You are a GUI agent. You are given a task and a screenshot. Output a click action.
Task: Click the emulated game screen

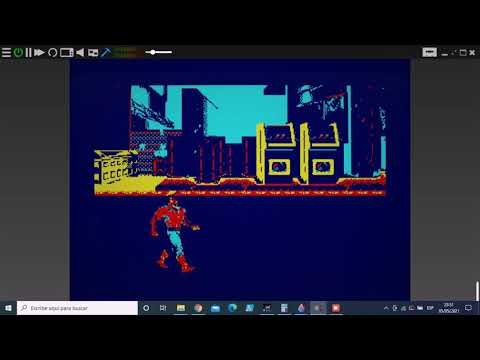pyautogui.click(x=240, y=180)
